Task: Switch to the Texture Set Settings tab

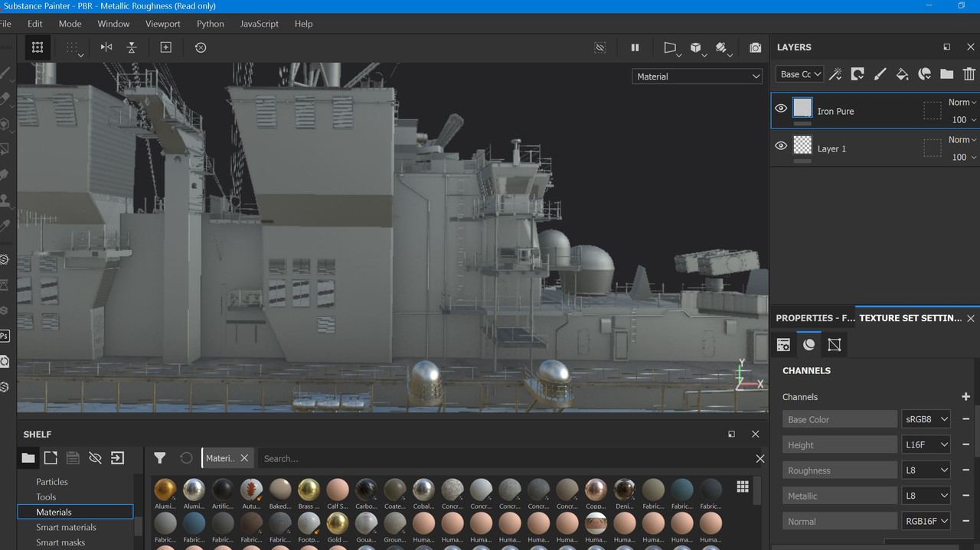Action: [x=910, y=318]
